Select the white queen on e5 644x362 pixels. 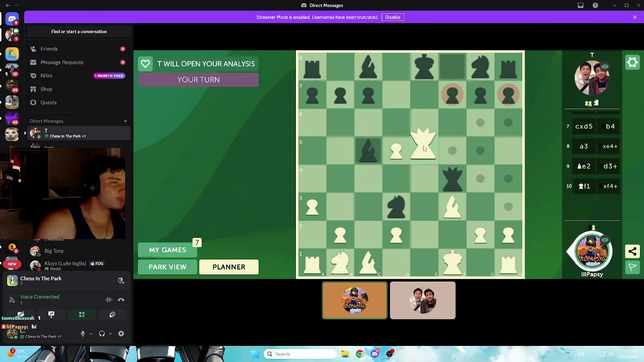coord(424,144)
